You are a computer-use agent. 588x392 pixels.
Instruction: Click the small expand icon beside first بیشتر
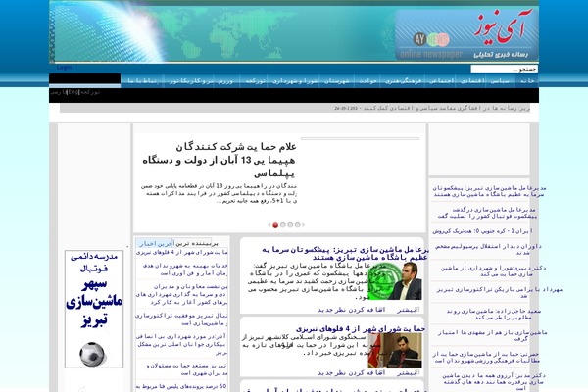tap(417, 310)
